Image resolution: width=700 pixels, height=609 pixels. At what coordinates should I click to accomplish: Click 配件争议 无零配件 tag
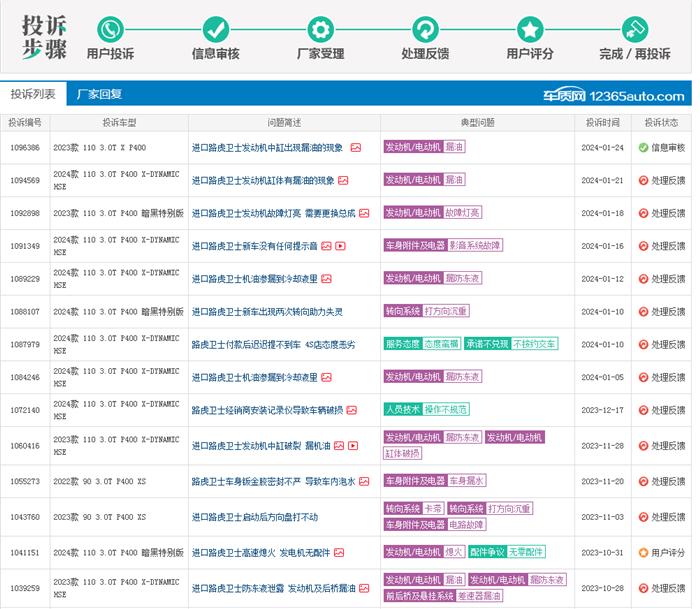[x=507, y=552]
